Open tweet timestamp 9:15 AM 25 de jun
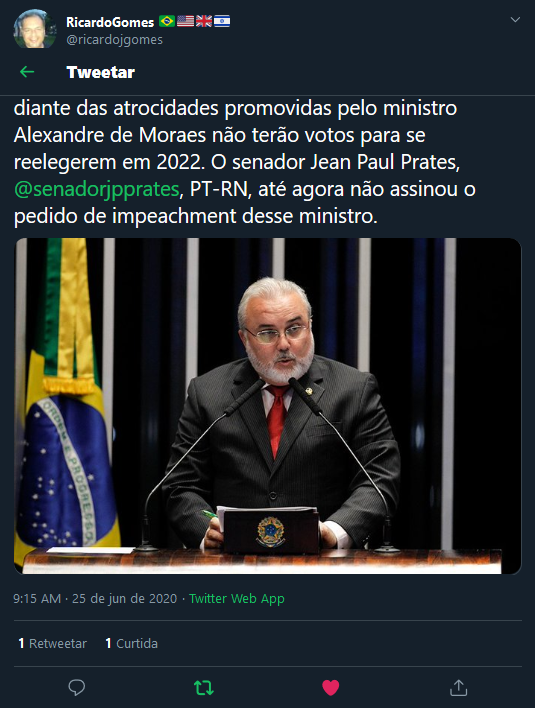Viewport: 535px width, 708px height. [x=95, y=599]
